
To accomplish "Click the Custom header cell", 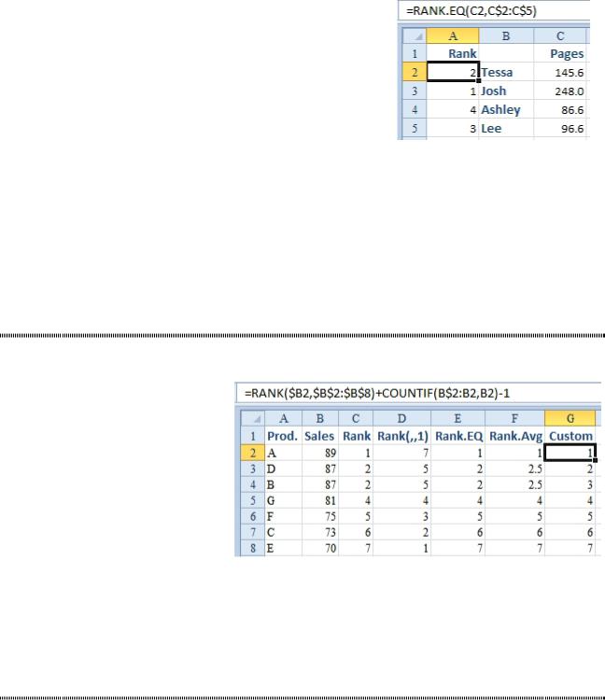I will [x=570, y=436].
